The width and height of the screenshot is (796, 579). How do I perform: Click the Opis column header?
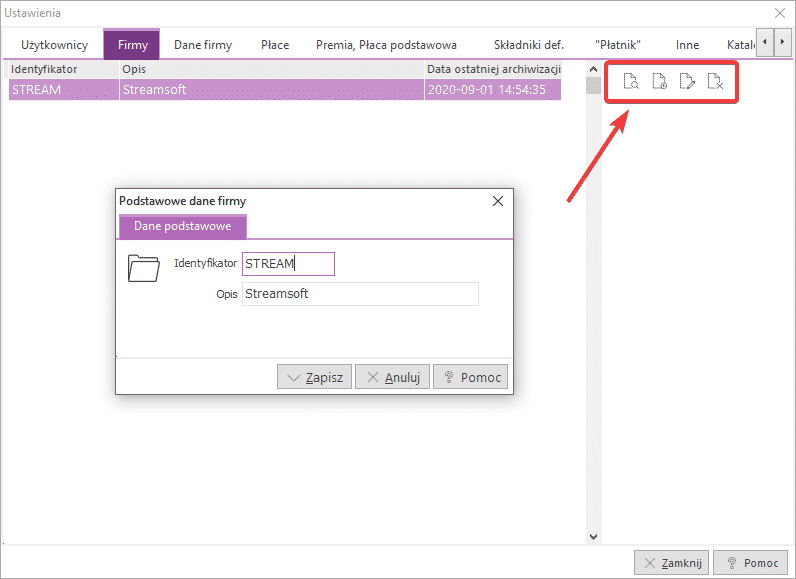click(272, 69)
